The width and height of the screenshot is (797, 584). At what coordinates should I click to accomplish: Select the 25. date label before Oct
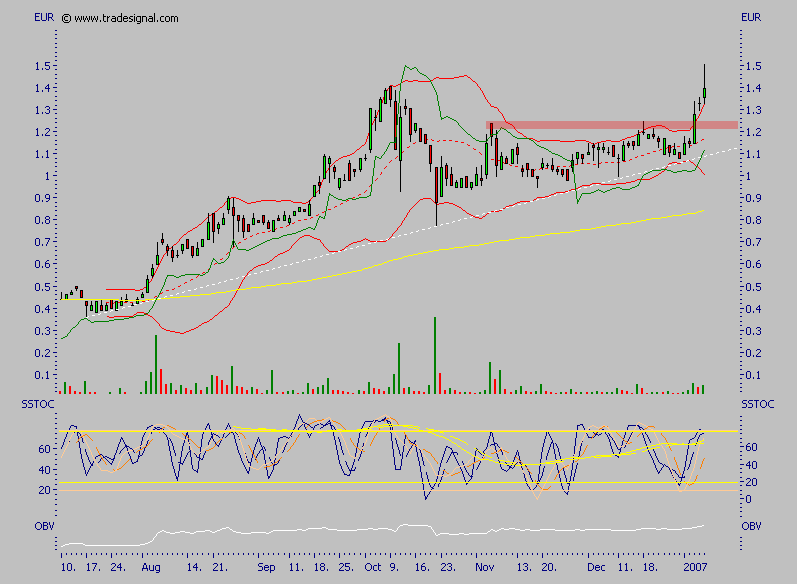[346, 567]
